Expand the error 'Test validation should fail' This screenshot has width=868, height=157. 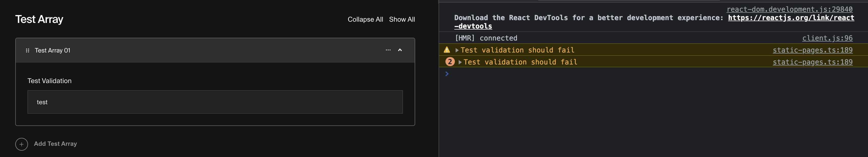(x=460, y=62)
